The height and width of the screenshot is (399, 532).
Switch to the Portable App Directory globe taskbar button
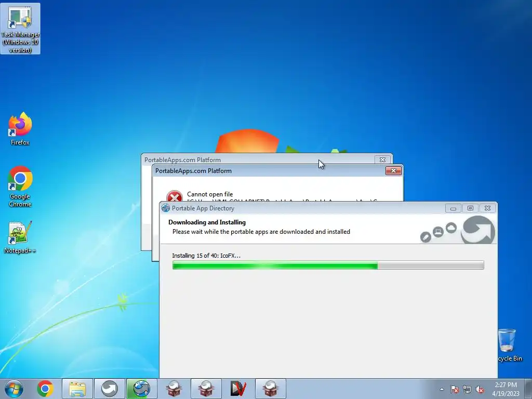(x=141, y=389)
